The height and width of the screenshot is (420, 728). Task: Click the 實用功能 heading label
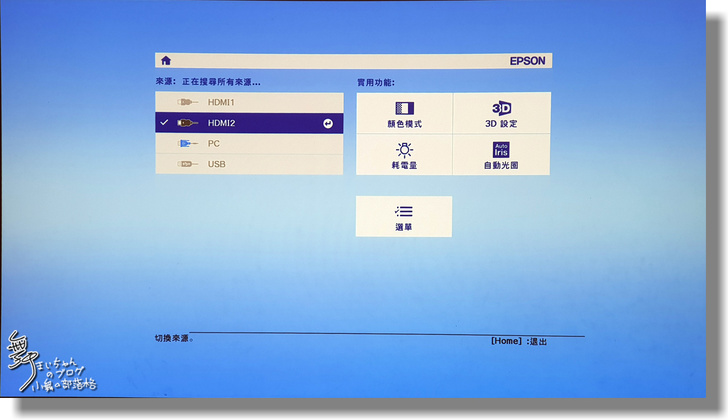(x=376, y=83)
